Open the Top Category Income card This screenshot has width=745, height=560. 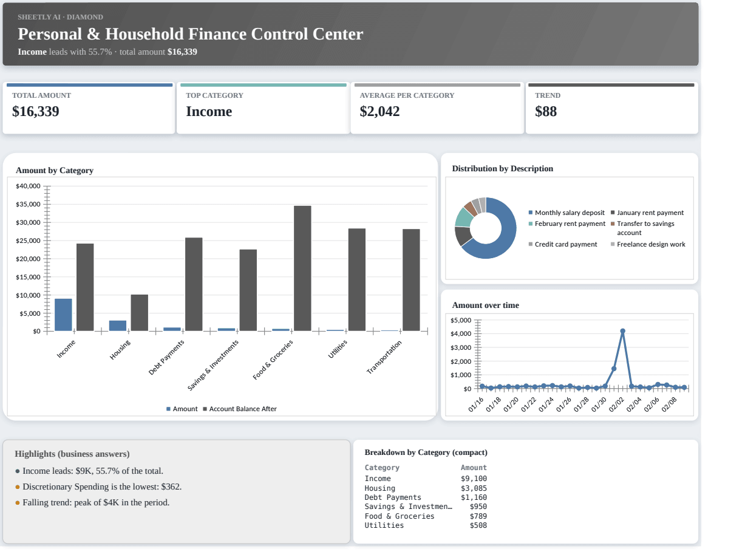263,108
